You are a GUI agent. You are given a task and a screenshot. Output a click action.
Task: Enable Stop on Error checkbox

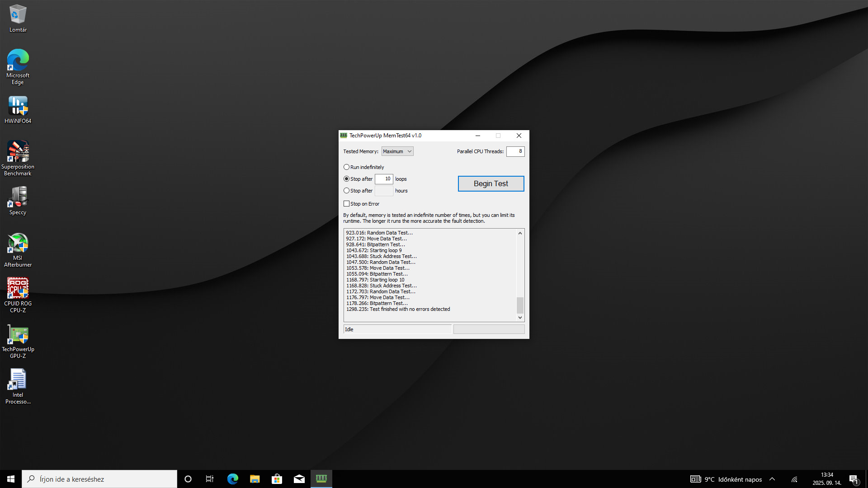(x=347, y=204)
